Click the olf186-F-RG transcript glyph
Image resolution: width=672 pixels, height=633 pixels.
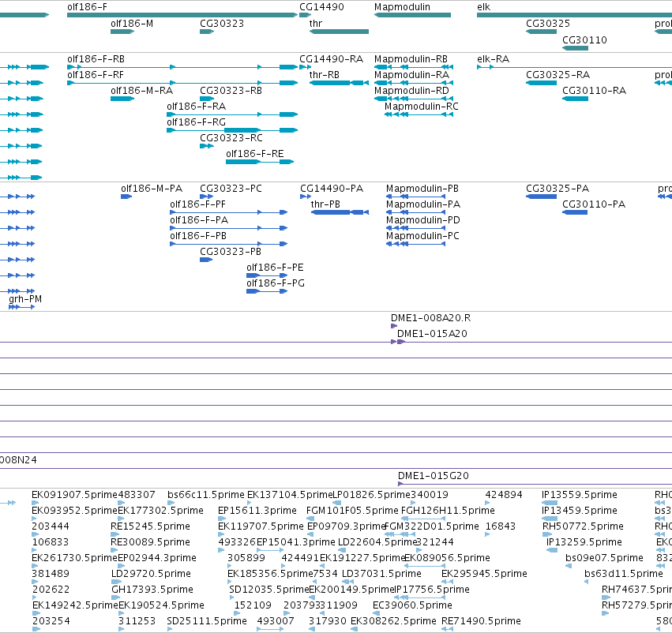tap(232, 130)
